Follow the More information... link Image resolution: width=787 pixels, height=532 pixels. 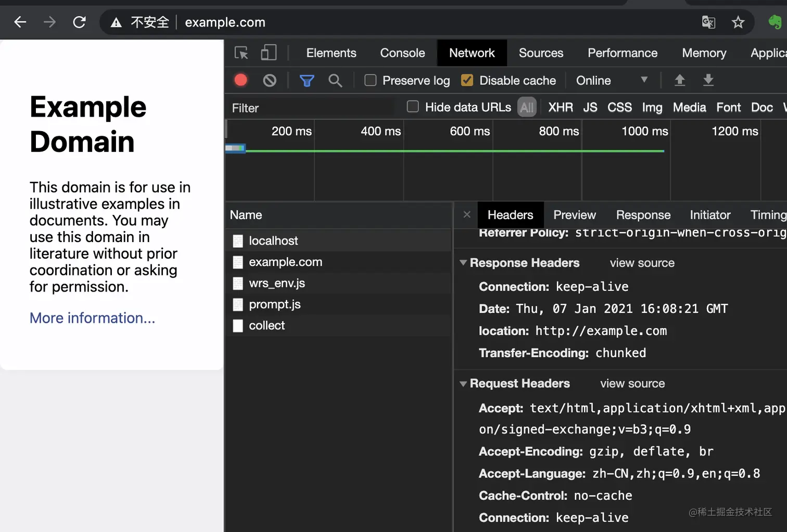click(92, 318)
